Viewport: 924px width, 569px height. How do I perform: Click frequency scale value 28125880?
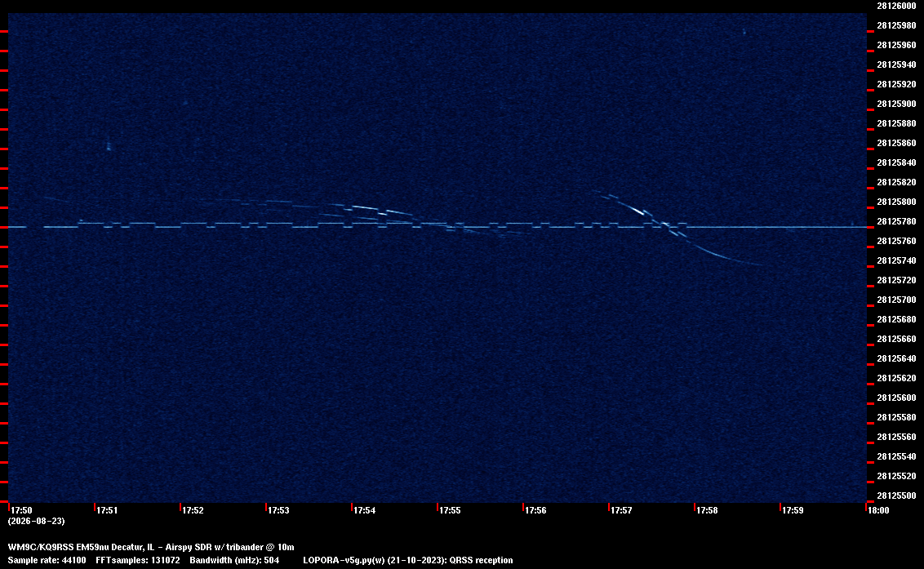pyautogui.click(x=896, y=123)
